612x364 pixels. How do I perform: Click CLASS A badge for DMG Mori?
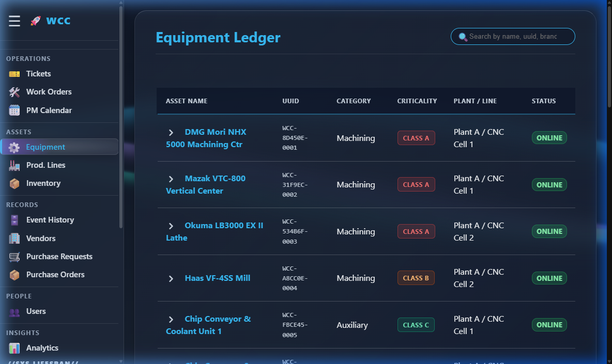(x=416, y=138)
